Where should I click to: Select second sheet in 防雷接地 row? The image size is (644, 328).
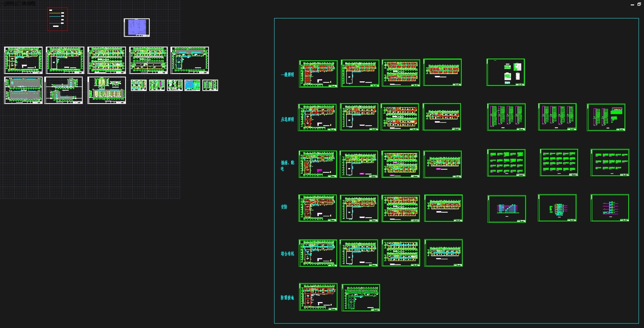coord(361,298)
